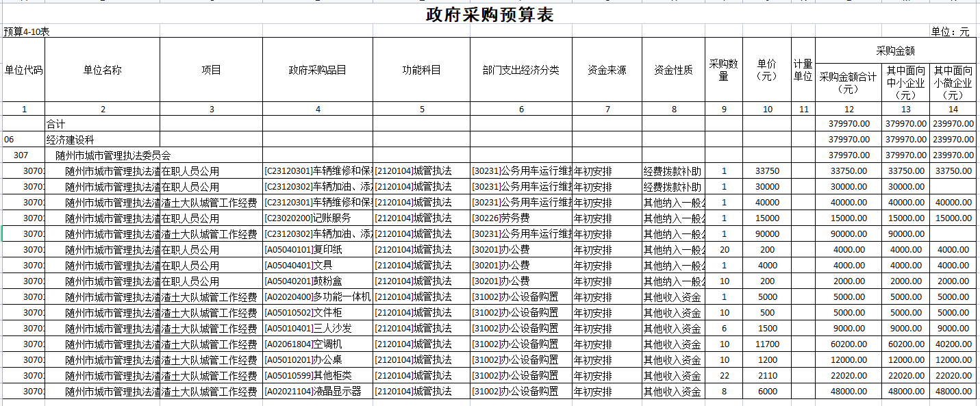Click the '[30226]劳务费' cell
This screenshot has height=406, width=980.
521,218
